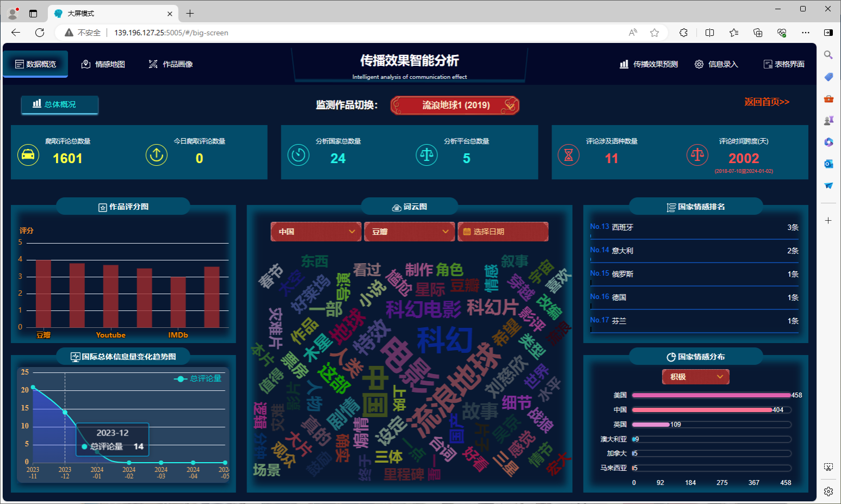Click the upload arrow icon for today's comments
Image resolution: width=841 pixels, height=504 pixels.
(x=157, y=155)
